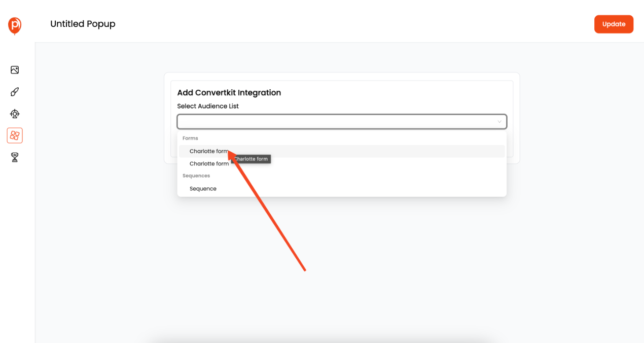The width and height of the screenshot is (644, 343).
Task: Click the Forms group label in the dropdown
Action: (190, 138)
